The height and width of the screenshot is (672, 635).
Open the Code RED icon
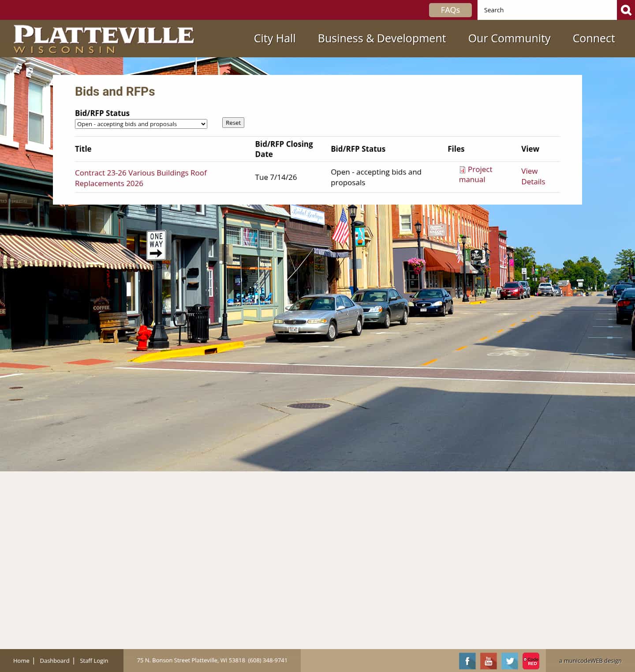click(x=531, y=661)
